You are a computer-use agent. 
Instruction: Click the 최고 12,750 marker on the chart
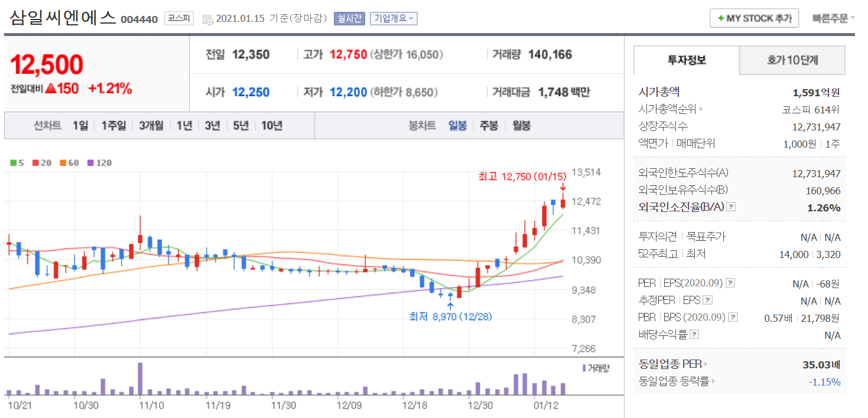point(522,177)
